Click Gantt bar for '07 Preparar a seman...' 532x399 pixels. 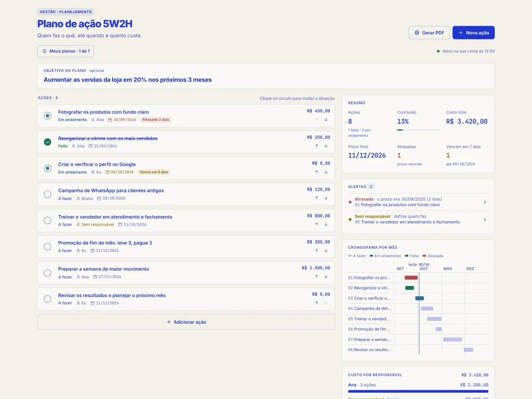point(453,340)
